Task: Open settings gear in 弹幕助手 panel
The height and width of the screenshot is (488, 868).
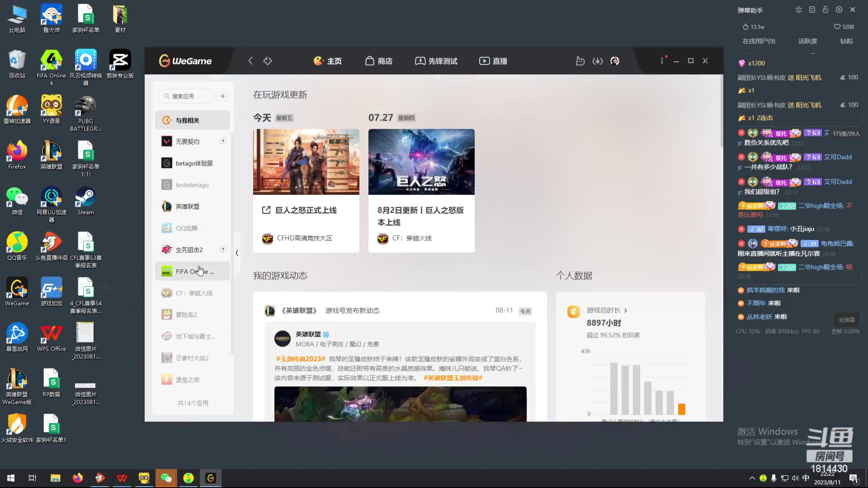Action: [839, 9]
